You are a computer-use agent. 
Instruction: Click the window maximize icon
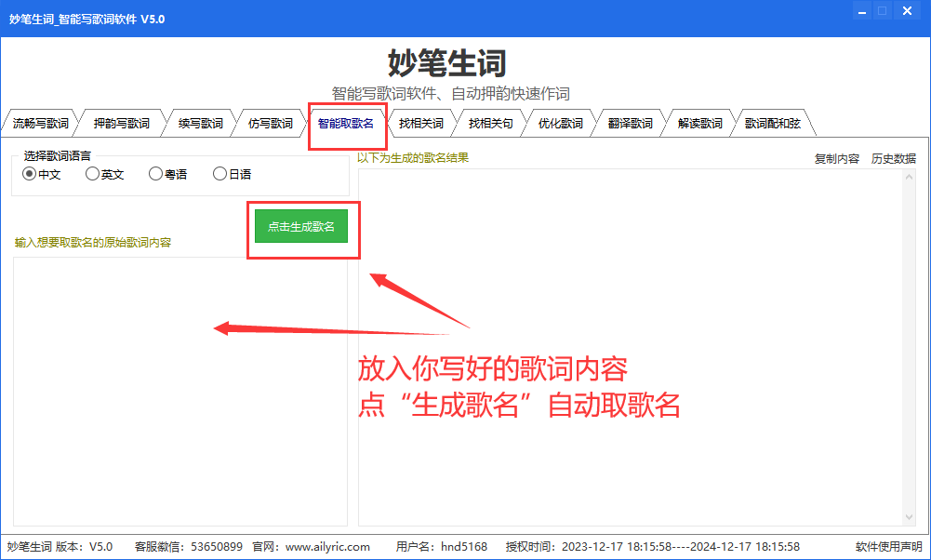click(883, 11)
